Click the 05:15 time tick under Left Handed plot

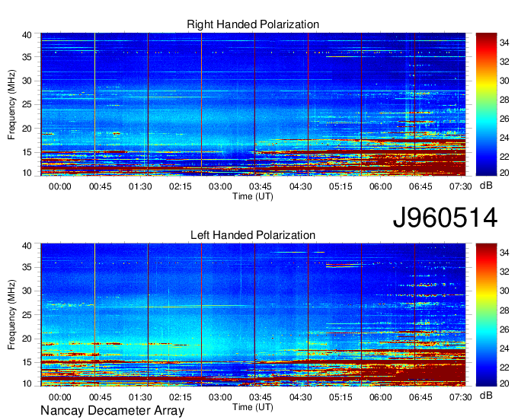pyautogui.click(x=341, y=397)
